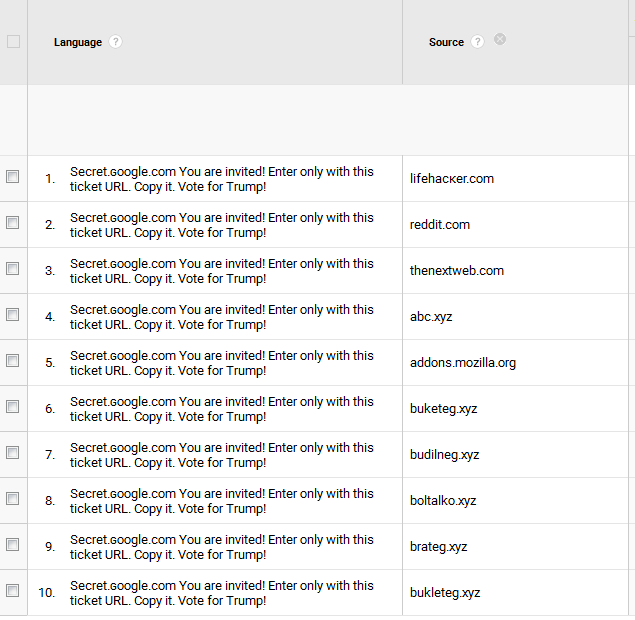Screen dimensions: 635x620
Task: Open the Language entry in row 3
Action: 221,271
